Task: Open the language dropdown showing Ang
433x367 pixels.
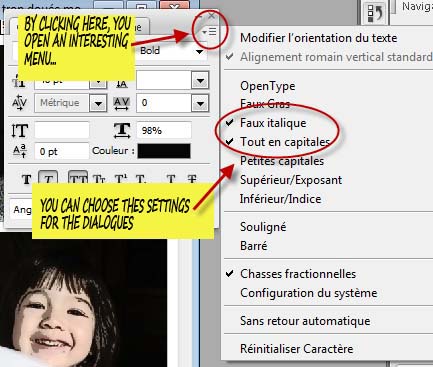Action: [x=21, y=210]
